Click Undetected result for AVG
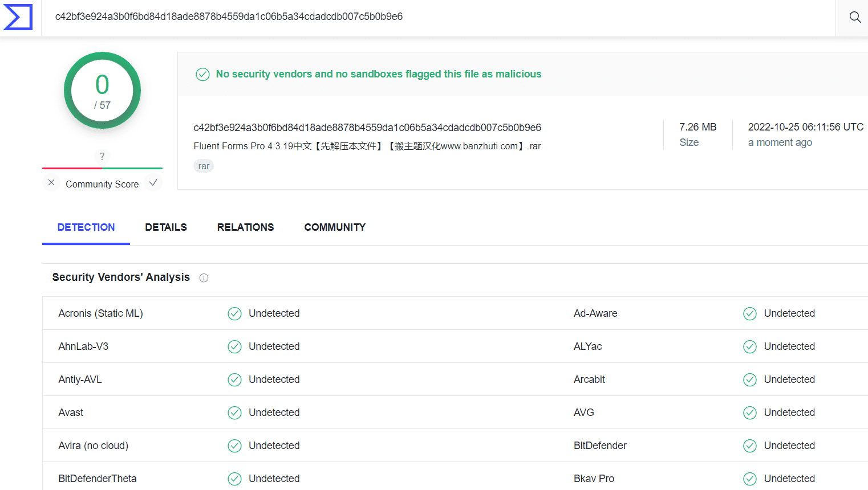This screenshot has height=490, width=868. (x=789, y=413)
